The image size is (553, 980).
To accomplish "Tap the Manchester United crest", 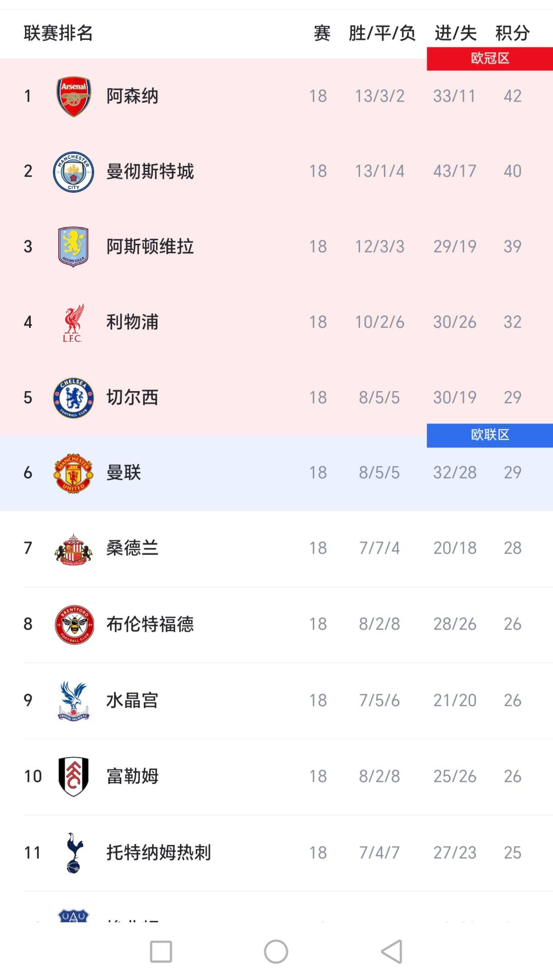I will (x=74, y=473).
